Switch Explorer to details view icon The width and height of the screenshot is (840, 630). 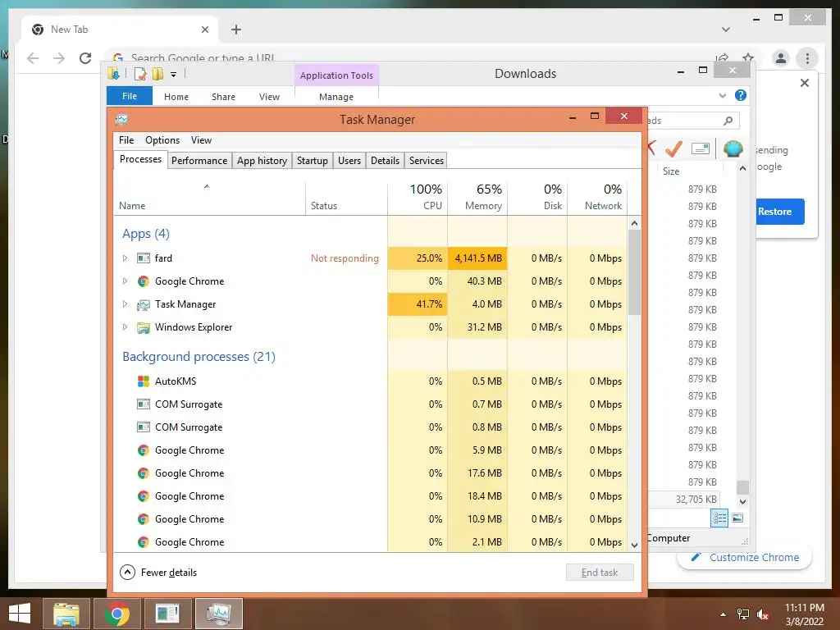[x=719, y=518]
